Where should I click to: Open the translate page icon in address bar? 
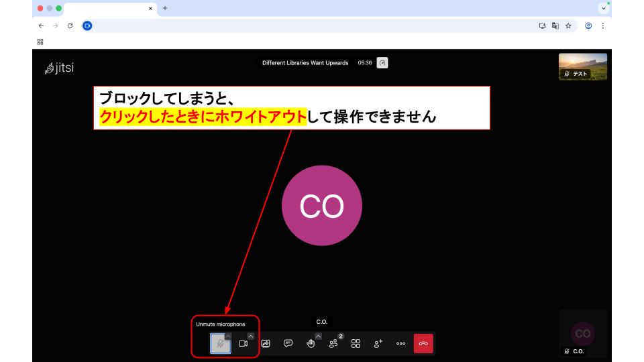coord(555,25)
